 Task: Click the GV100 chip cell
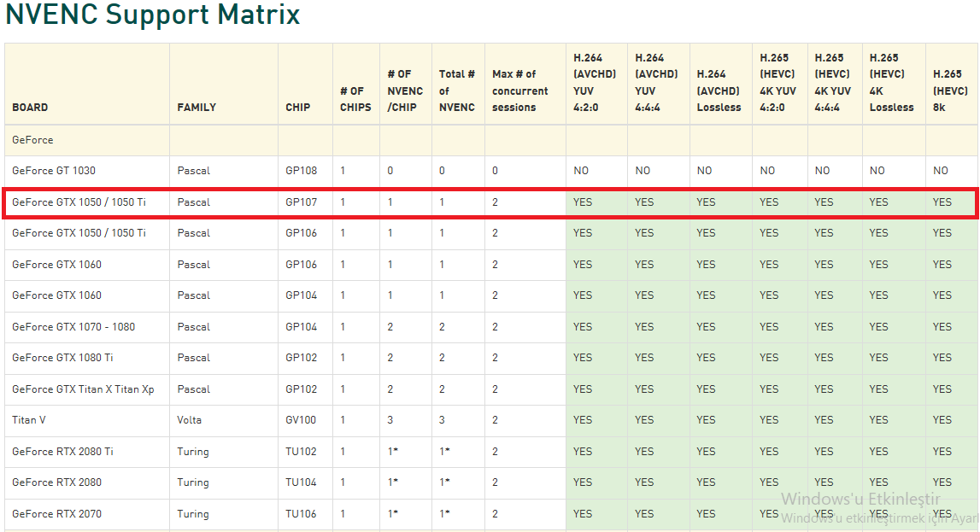point(302,420)
